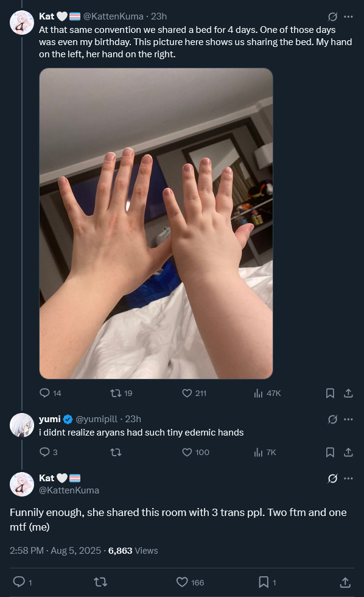Repost the bottom main tweet
364x597 pixels.
click(x=100, y=582)
